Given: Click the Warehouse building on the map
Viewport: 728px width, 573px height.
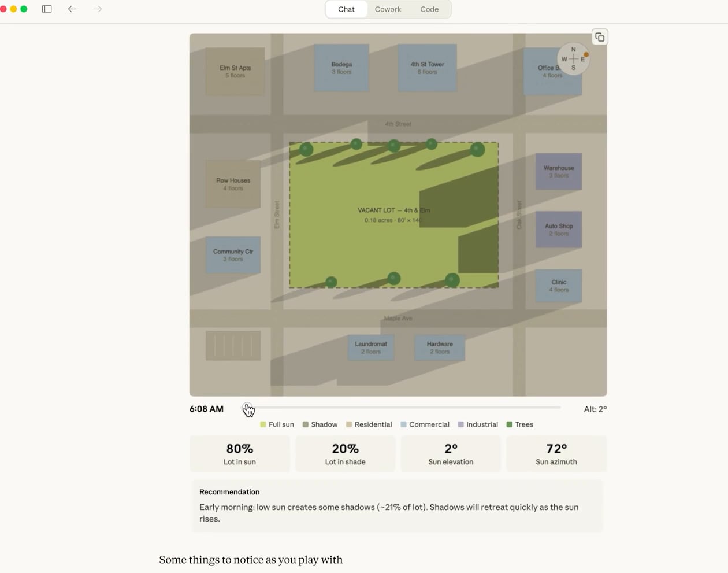Looking at the screenshot, I should (558, 171).
